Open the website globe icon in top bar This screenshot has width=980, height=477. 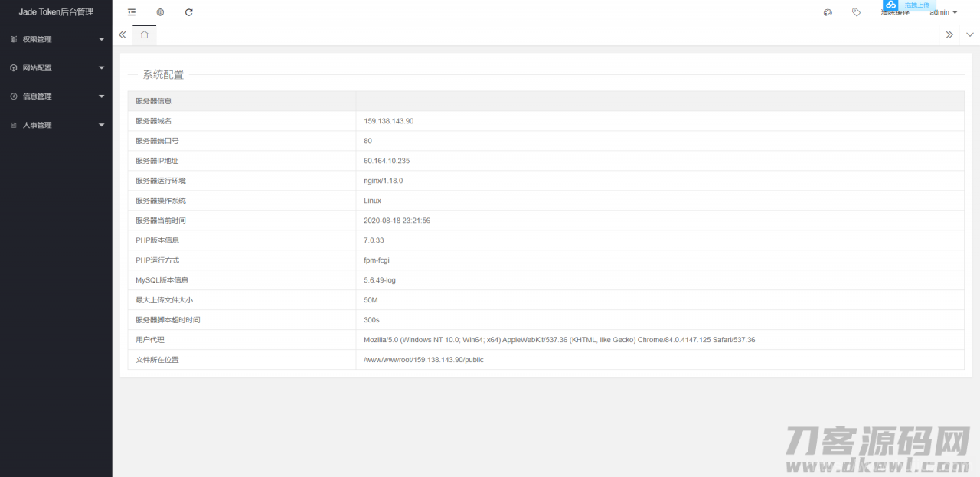click(160, 12)
